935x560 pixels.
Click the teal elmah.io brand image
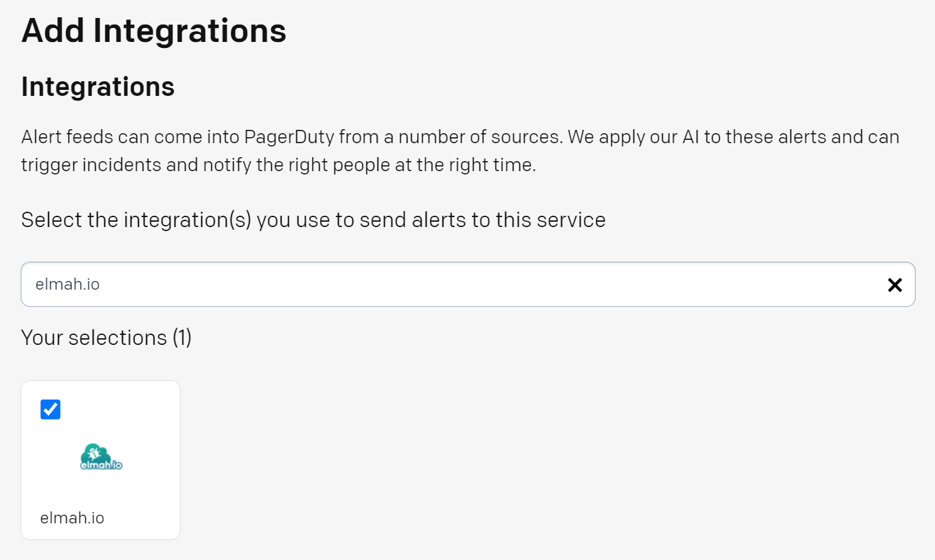tap(101, 457)
